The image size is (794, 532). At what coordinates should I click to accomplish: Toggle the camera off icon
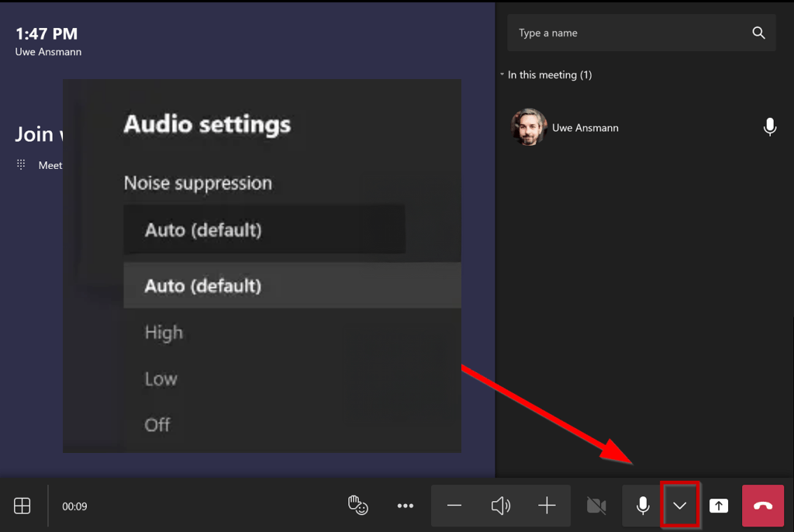pos(596,506)
